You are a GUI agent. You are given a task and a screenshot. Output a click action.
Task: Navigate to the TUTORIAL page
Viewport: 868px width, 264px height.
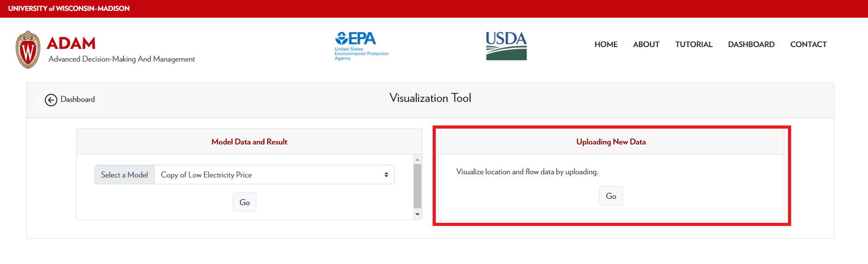(693, 44)
